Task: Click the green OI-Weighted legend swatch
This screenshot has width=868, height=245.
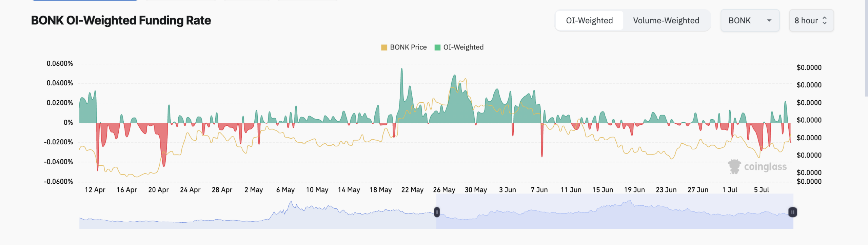Action: click(438, 47)
